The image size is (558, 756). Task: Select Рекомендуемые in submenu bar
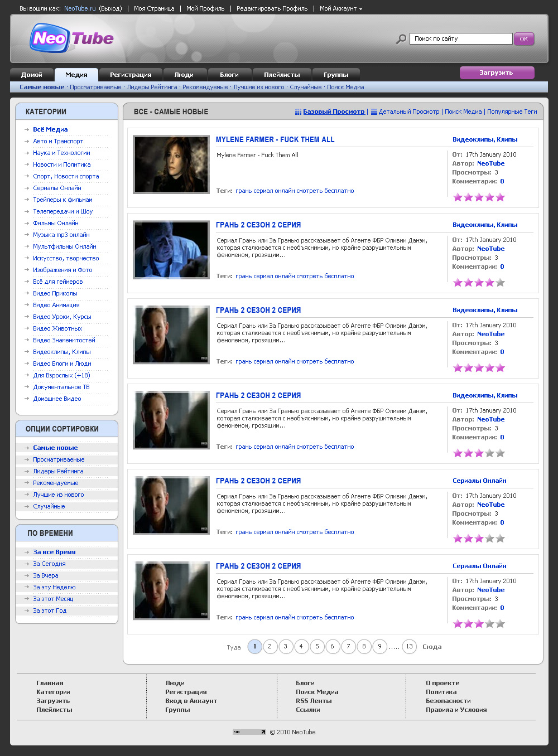[x=205, y=87]
